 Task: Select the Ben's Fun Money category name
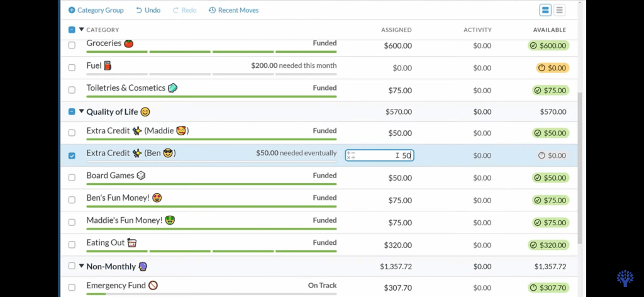124,198
